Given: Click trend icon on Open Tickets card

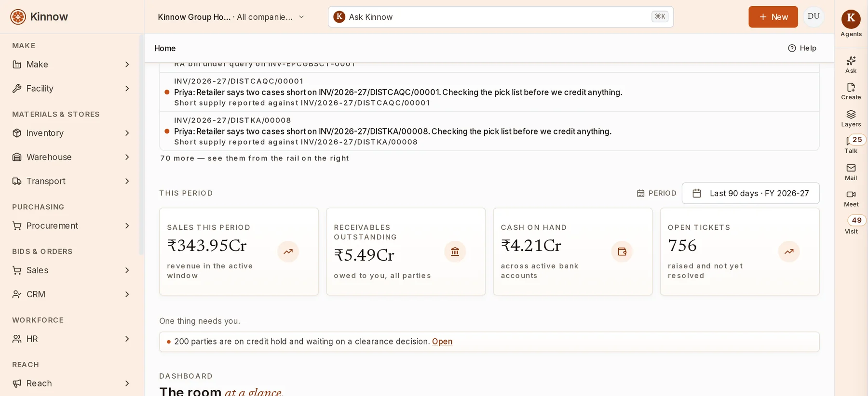Looking at the screenshot, I should [x=789, y=251].
